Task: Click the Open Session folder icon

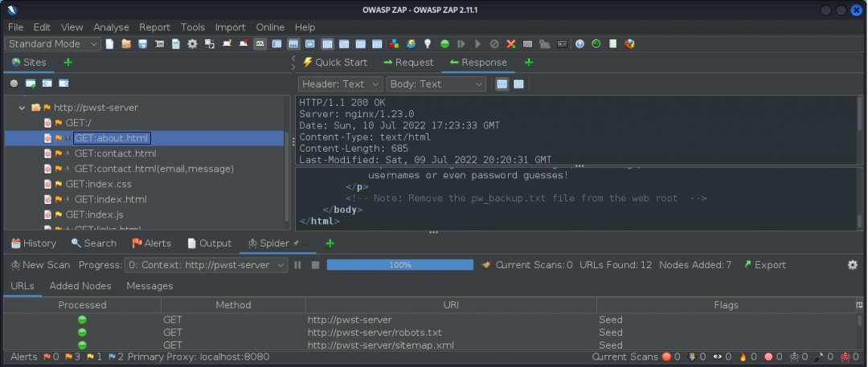Action: (x=126, y=43)
